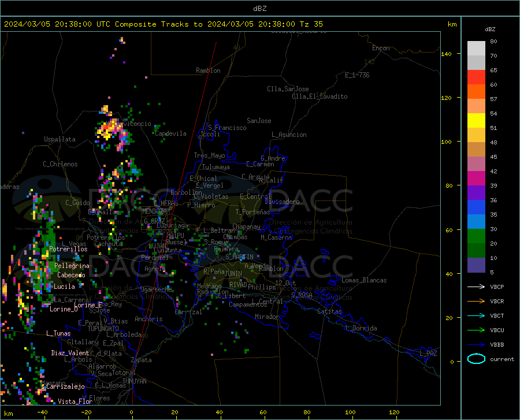Click the cyan 'current' ellipse icon
This screenshot has width=520, height=420.
click(476, 359)
